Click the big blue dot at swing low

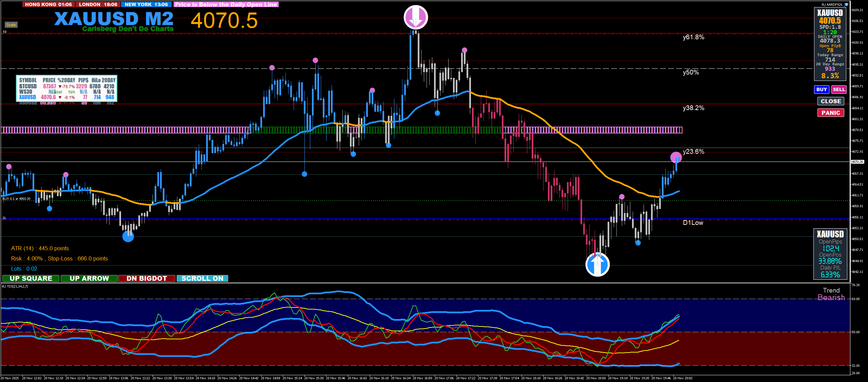(x=128, y=236)
